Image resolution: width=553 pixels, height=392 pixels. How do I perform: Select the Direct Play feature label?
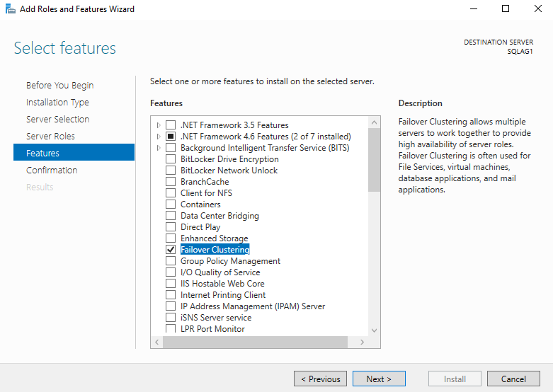coord(200,227)
